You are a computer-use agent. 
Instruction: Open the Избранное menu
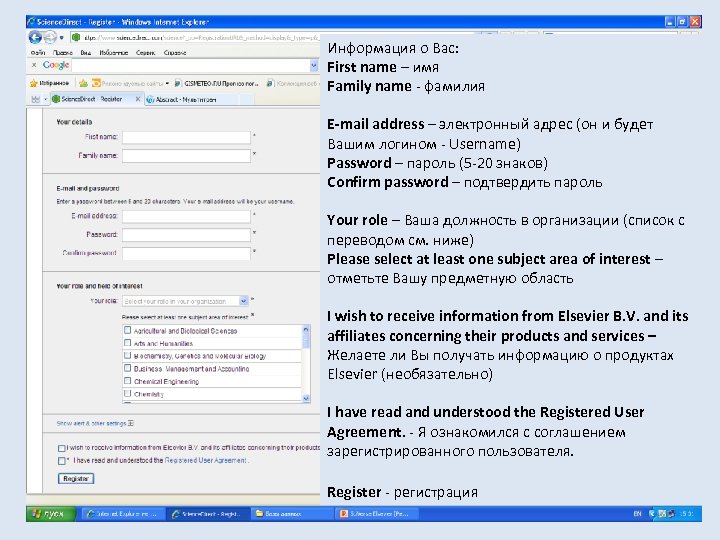(x=113, y=53)
